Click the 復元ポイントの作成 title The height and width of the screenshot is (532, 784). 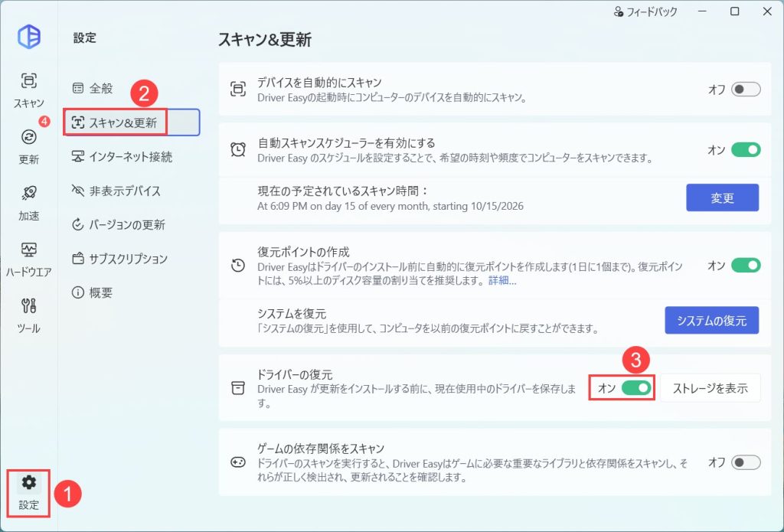coord(303,252)
